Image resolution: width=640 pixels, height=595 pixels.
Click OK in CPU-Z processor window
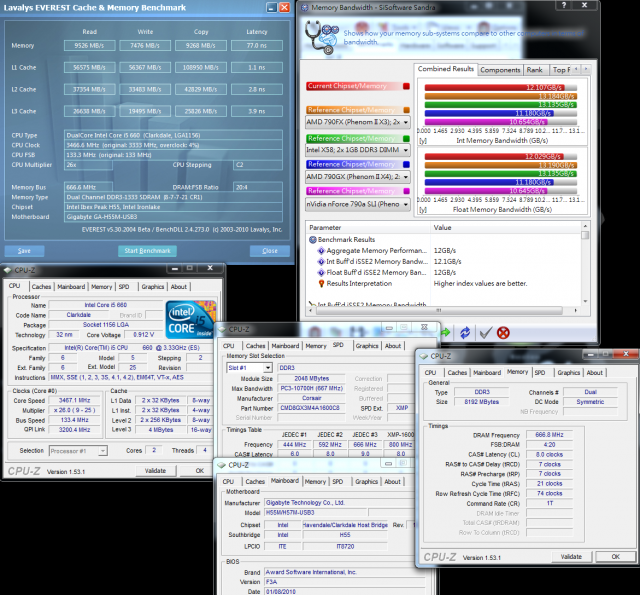tap(200, 471)
